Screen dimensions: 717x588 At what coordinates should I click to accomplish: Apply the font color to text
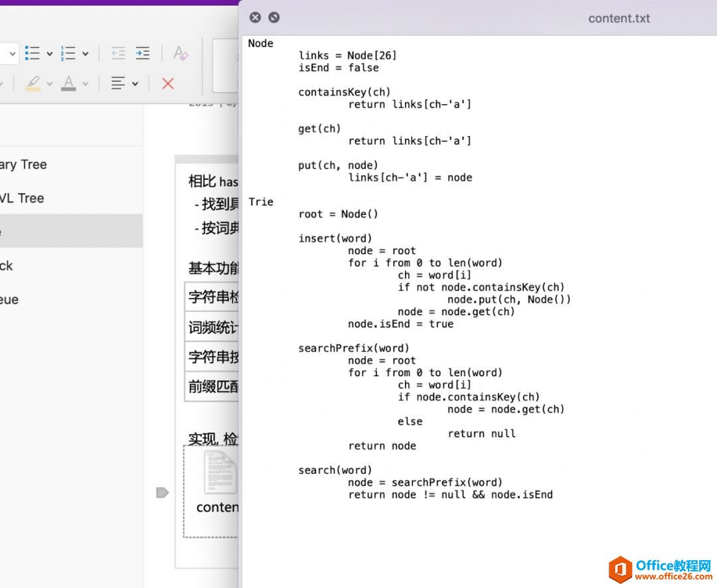pyautogui.click(x=70, y=83)
